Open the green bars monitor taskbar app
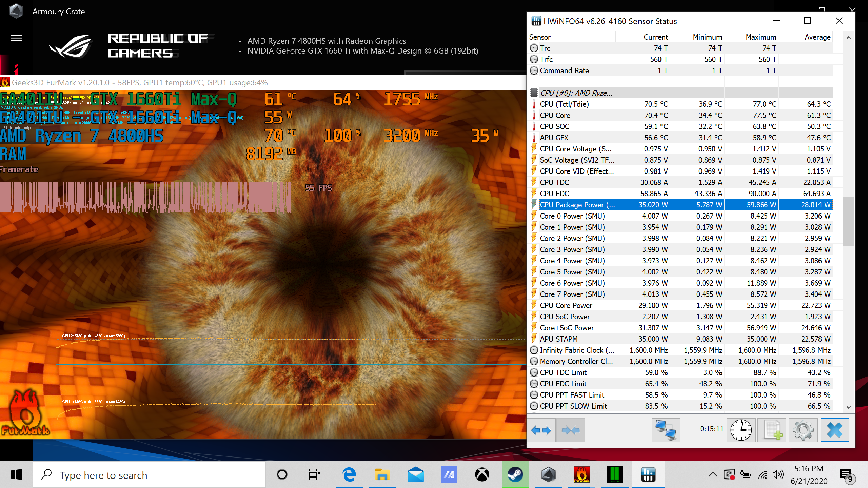Screen dimensions: 868x488 click(x=615, y=475)
